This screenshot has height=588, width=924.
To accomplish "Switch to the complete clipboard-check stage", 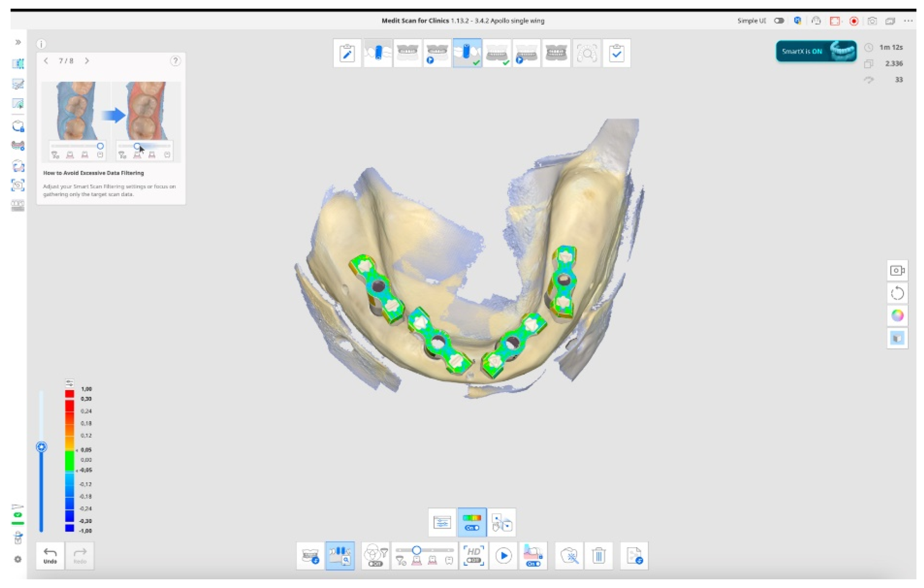I will (616, 53).
